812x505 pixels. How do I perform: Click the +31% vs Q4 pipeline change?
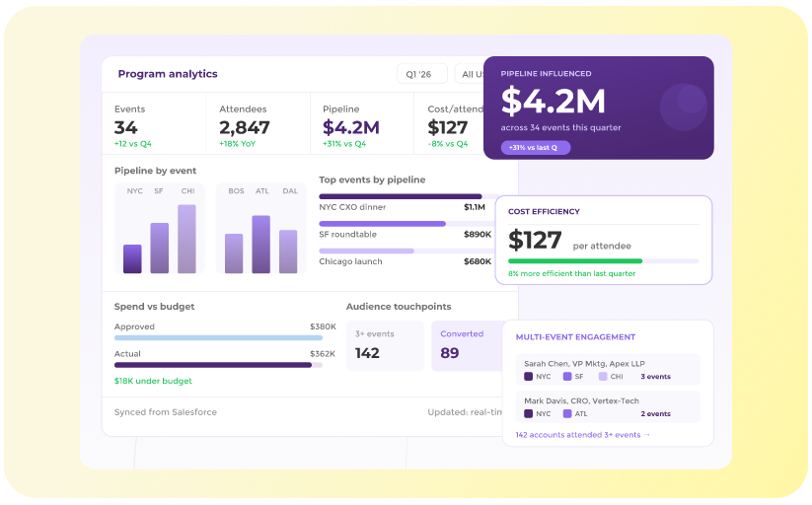tap(344, 144)
